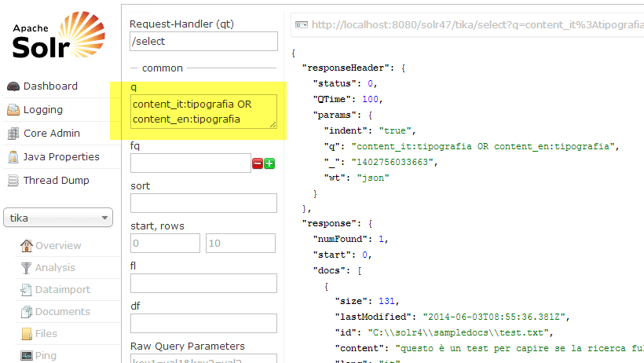Click the "size": 131 line

click(x=366, y=302)
